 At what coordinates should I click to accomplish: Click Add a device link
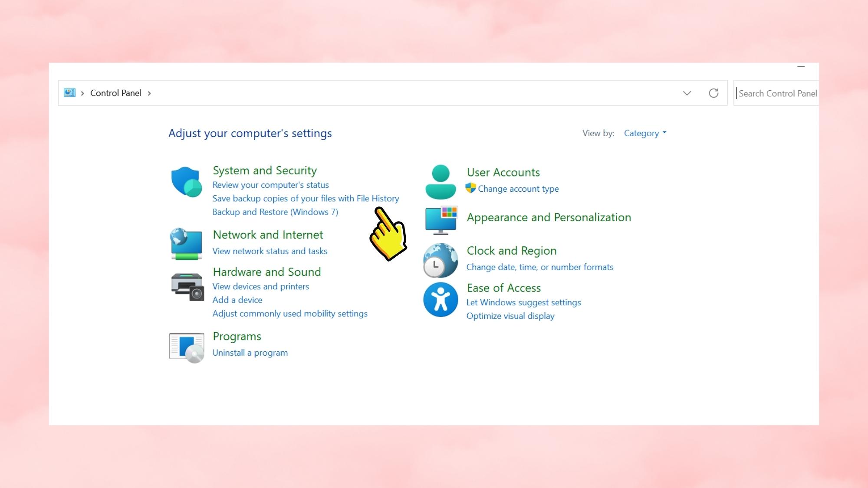click(237, 300)
